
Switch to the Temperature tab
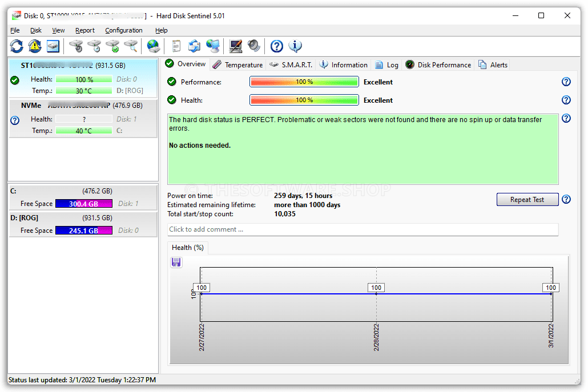(237, 65)
